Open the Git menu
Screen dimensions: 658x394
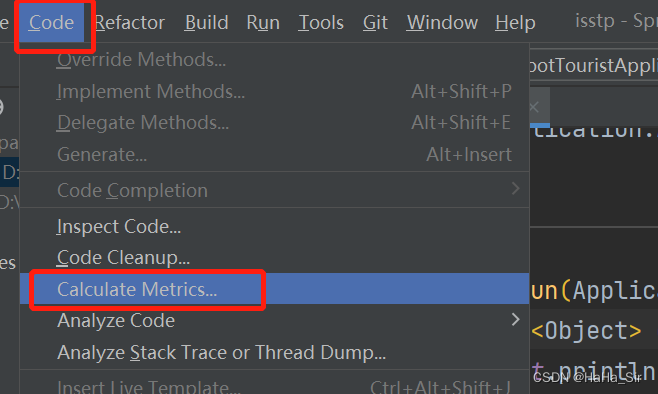pos(375,23)
